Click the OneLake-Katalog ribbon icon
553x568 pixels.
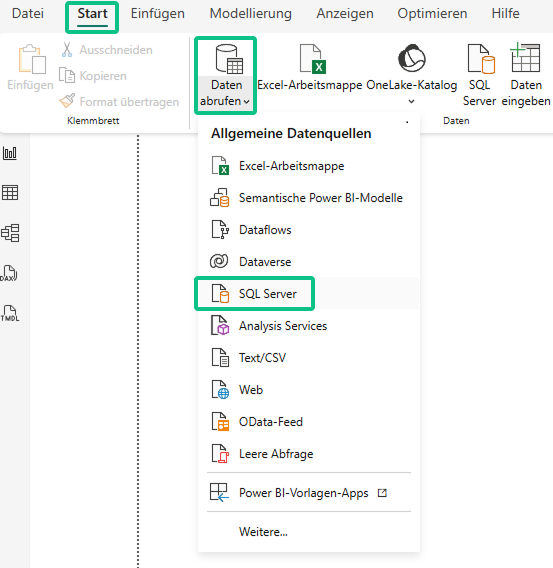(412, 58)
